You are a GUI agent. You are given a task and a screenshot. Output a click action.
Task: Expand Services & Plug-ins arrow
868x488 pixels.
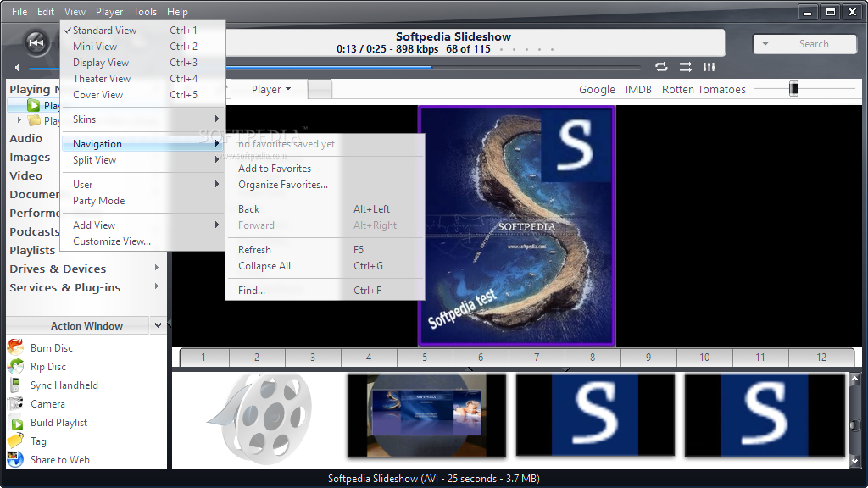pyautogui.click(x=157, y=286)
